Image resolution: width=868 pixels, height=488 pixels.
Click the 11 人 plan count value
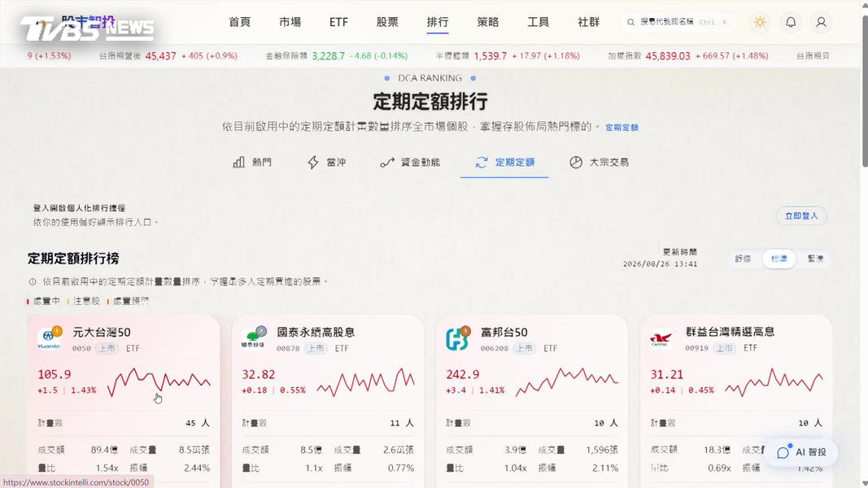(402, 423)
